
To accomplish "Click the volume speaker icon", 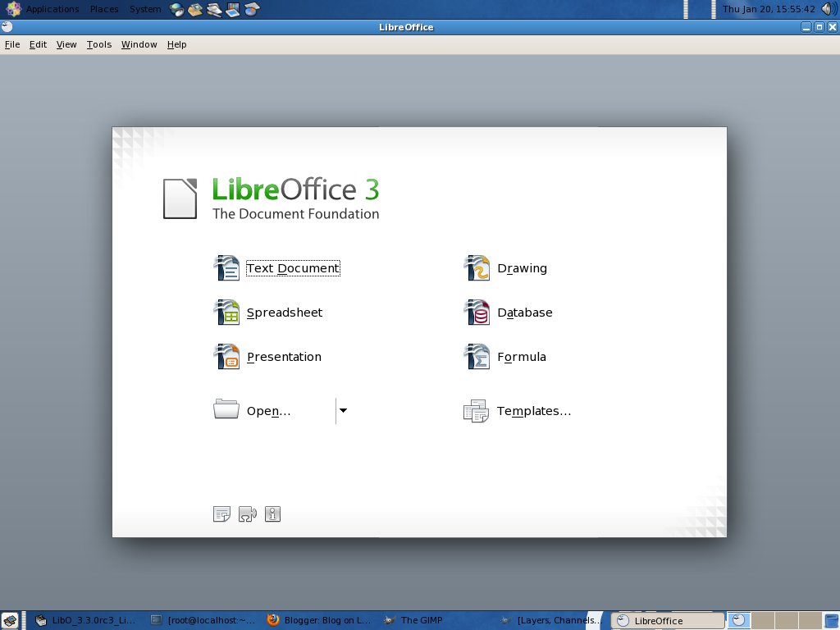I will 829,9.
